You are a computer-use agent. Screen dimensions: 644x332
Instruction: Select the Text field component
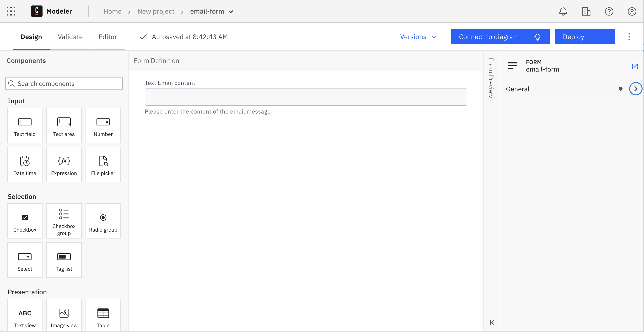coord(25,125)
